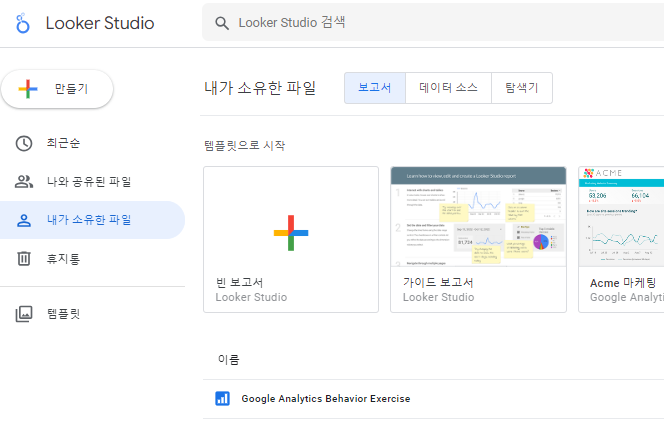Viewport: 664px width, 431px height.
Task: Click the colorful plus in 빈 보고서 card
Action: tap(291, 233)
